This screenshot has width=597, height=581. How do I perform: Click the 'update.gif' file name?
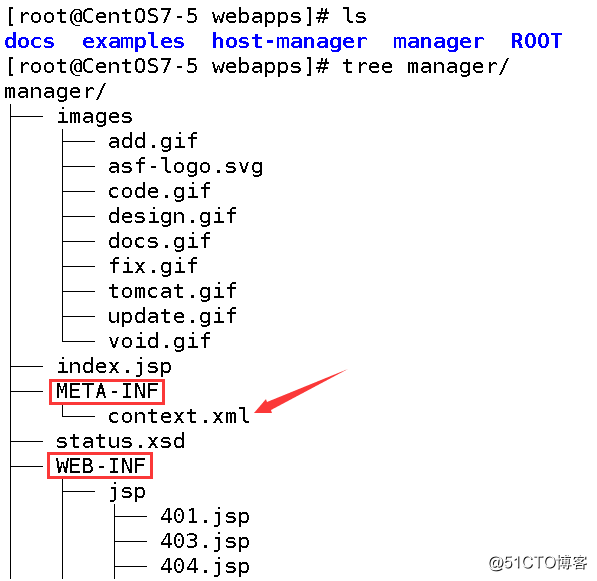pos(172,317)
